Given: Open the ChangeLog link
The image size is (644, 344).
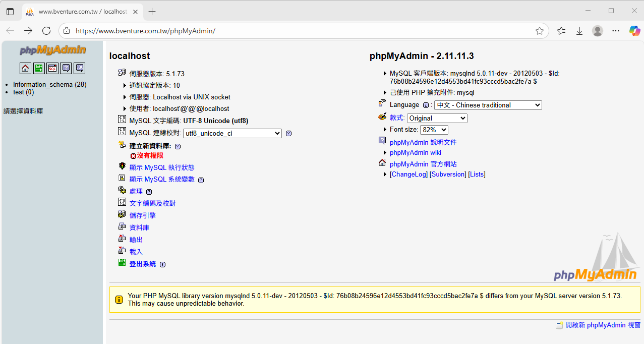Looking at the screenshot, I should (408, 174).
